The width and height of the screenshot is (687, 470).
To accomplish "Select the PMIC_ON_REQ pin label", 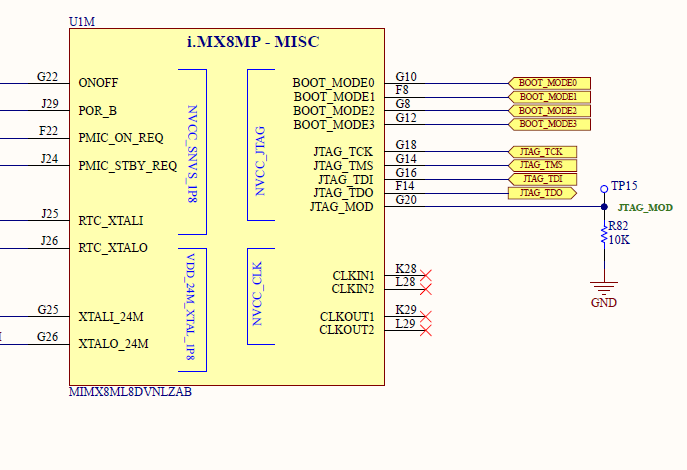I will (x=121, y=138).
